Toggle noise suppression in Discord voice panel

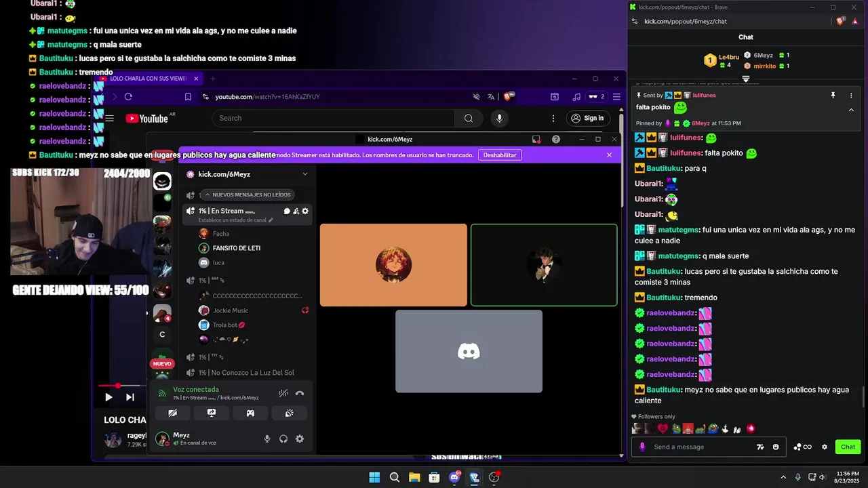click(x=283, y=393)
